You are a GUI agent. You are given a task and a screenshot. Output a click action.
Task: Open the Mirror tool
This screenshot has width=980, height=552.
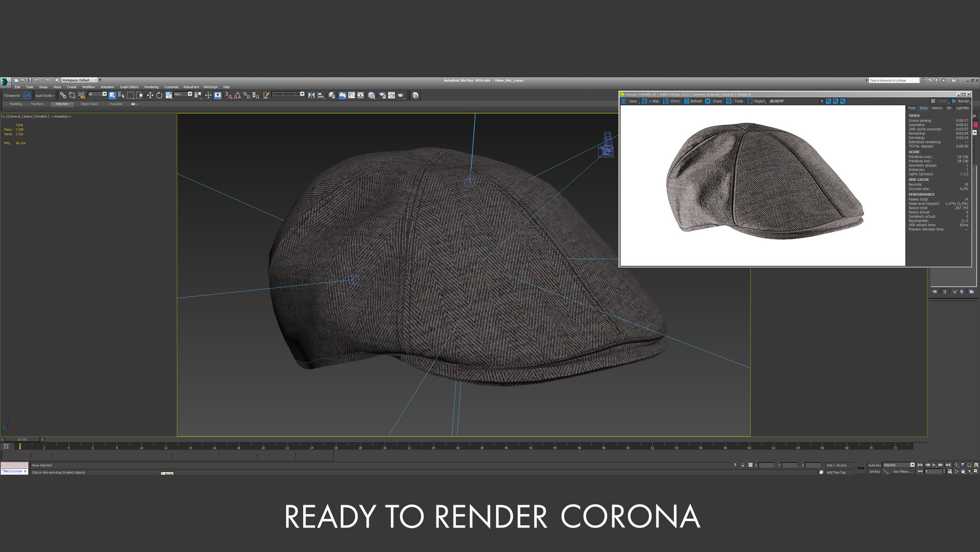point(311,95)
